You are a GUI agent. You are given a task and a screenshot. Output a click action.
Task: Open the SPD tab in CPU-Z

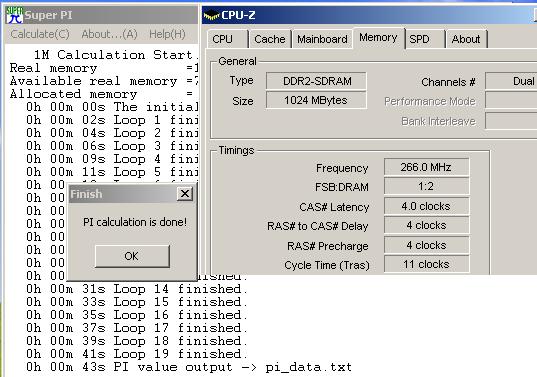click(x=425, y=39)
